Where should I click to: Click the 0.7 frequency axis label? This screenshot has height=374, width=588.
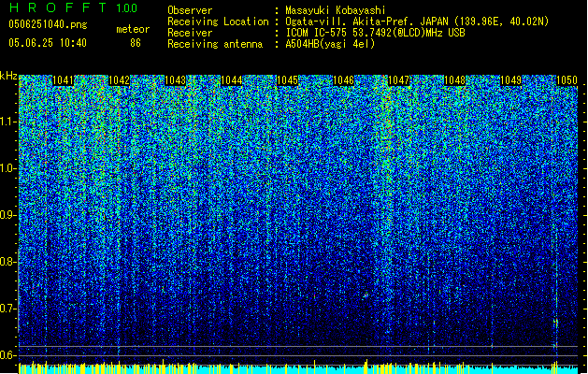[8, 309]
